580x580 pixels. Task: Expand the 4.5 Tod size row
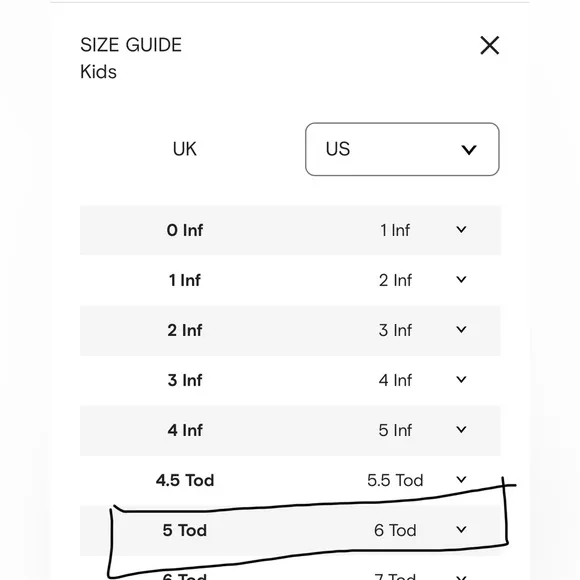(x=461, y=480)
